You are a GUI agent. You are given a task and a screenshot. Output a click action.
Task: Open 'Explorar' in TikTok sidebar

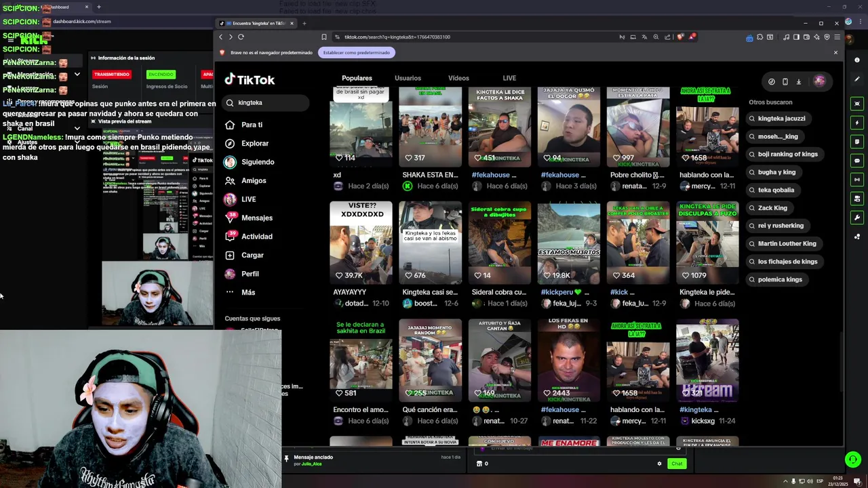click(x=247, y=144)
